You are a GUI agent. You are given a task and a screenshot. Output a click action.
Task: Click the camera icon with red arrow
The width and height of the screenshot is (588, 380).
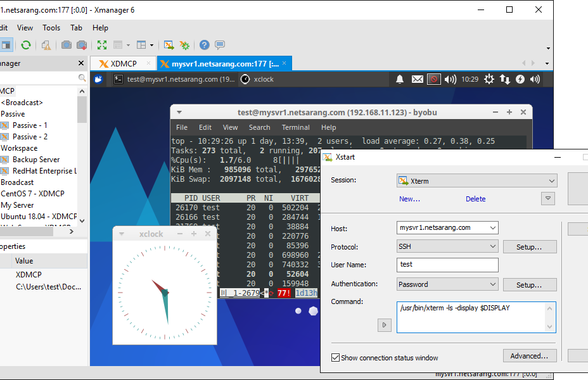[x=82, y=45]
